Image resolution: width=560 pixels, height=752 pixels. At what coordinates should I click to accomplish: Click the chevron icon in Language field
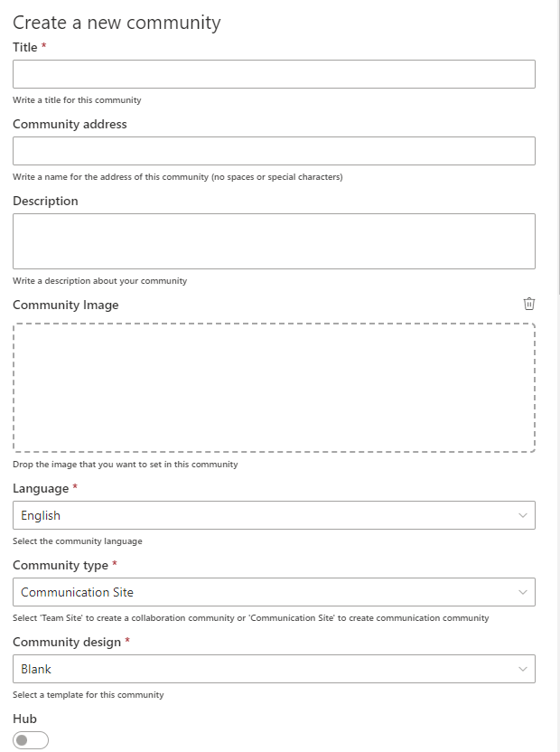click(x=523, y=515)
